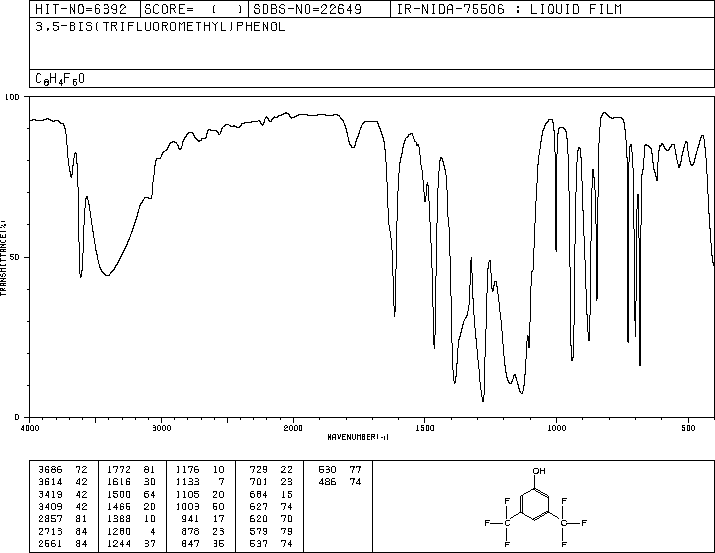Click the x-axis label 3000
Viewport: 715px width, 553px height.
coord(161,428)
